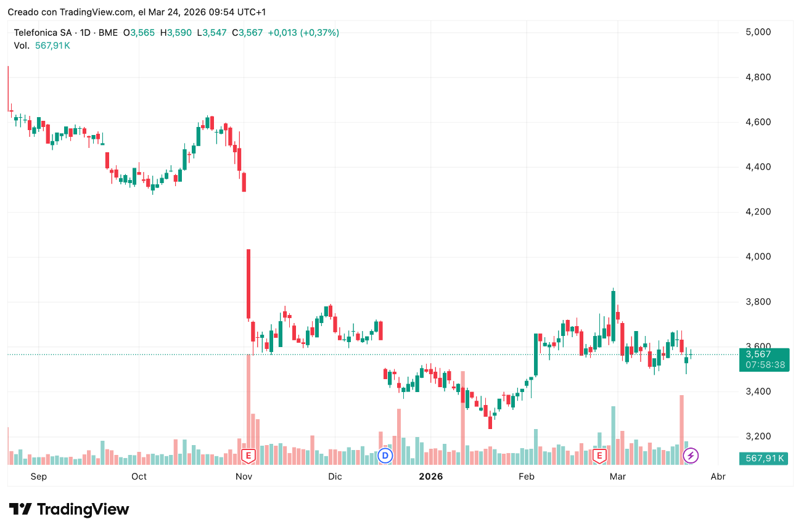Click the Sep label on time axis

tap(38, 477)
